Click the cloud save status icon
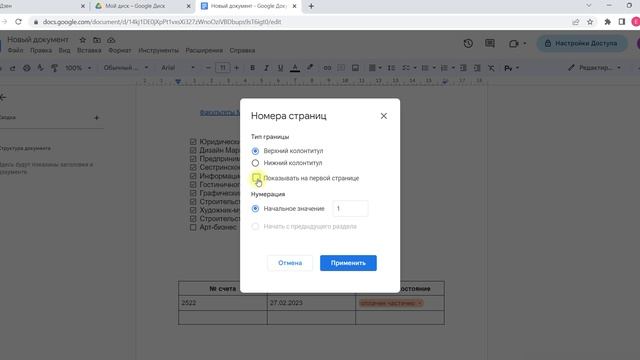The image size is (640, 360). [x=111, y=40]
